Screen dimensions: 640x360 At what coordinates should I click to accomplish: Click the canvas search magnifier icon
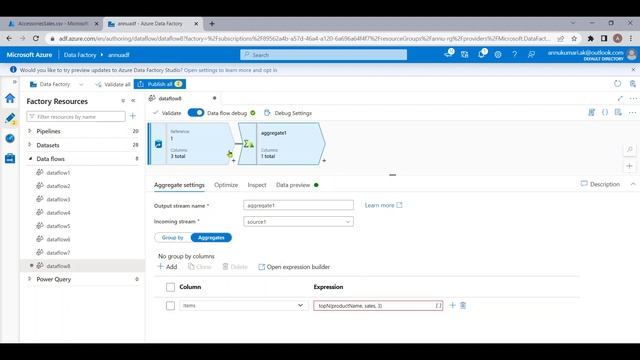click(x=630, y=150)
